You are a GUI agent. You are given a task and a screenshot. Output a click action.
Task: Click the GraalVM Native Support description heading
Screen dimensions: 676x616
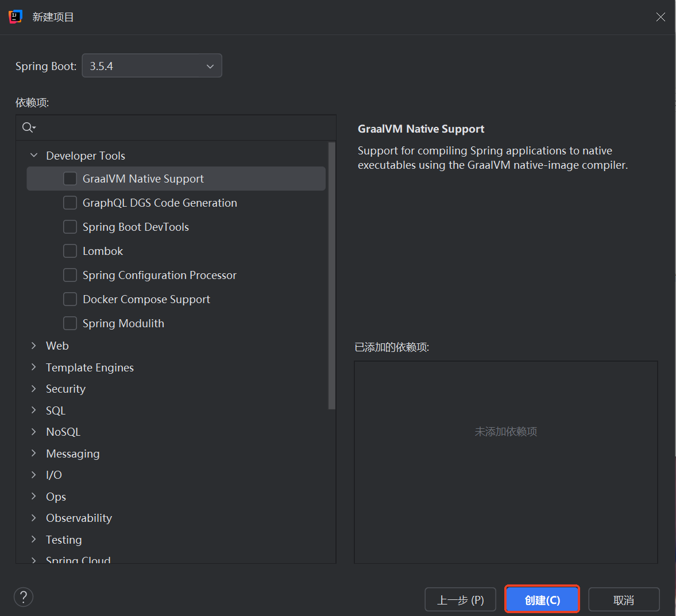(421, 129)
